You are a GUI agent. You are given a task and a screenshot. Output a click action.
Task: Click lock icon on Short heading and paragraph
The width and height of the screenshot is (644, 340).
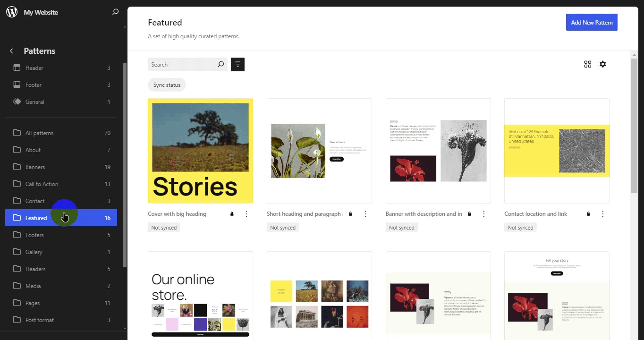[350, 214]
